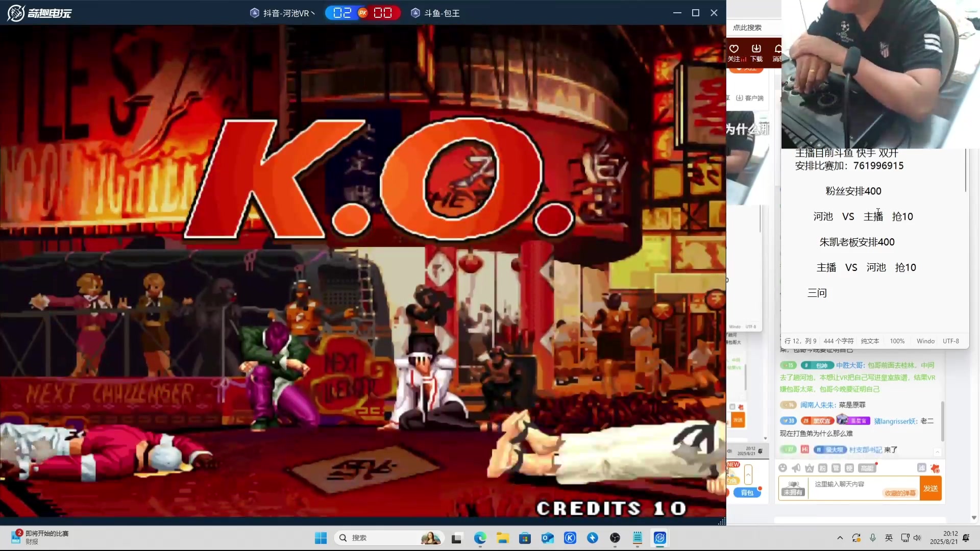Click the microphone tray icon

pyautogui.click(x=873, y=538)
